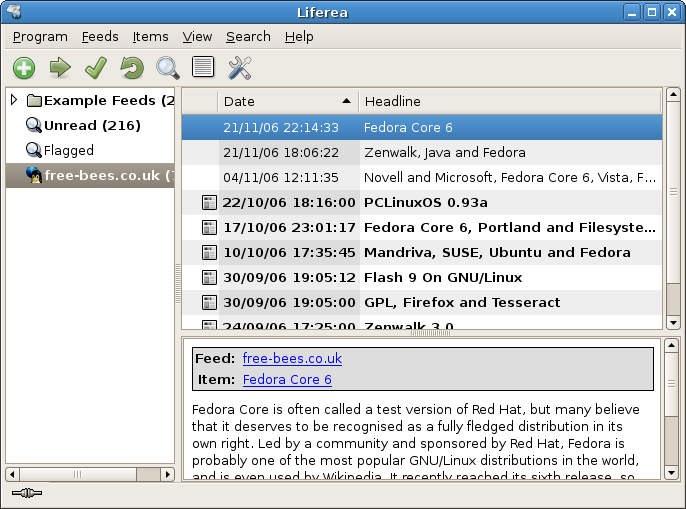The image size is (686, 509).
Task: Click the Liferea application icon in title bar
Action: click(x=14, y=12)
